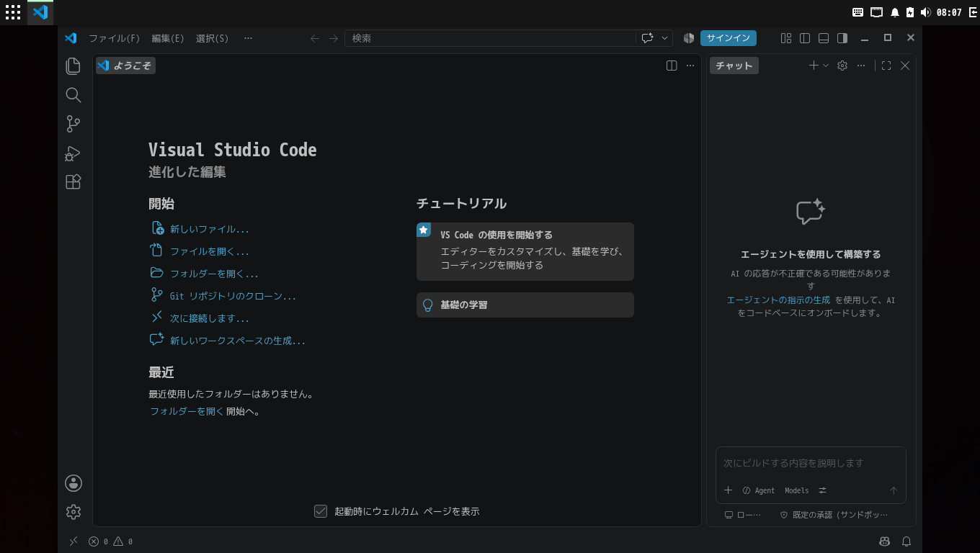Click the chat icon beside the search box
The image size is (980, 553).
(x=647, y=38)
